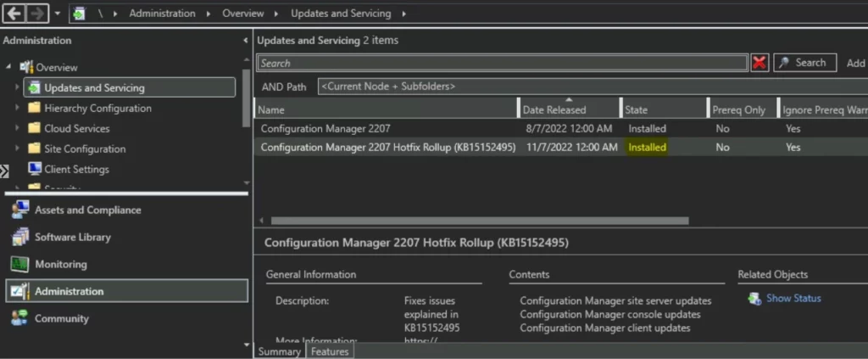868x359 pixels.
Task: Select the Hotfix Rollup KB15152495 row
Action: [561, 148]
